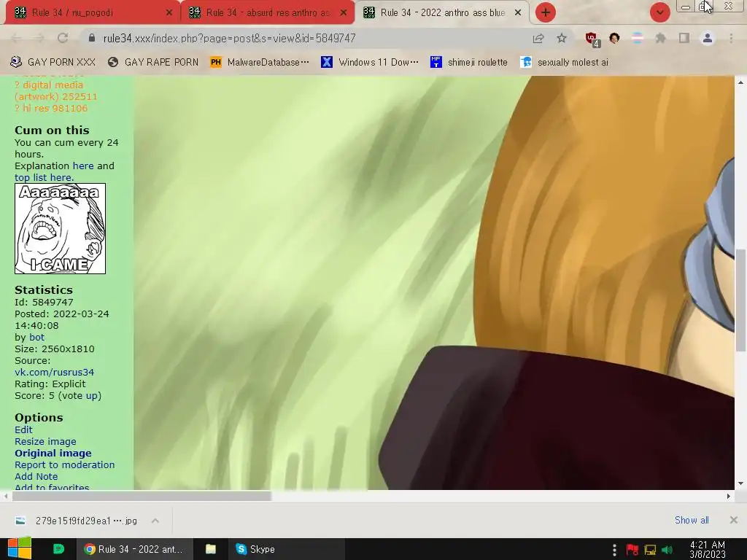The height and width of the screenshot is (560, 747).
Task: Click the horizontal scrollbar right arrow
Action: pyautogui.click(x=729, y=496)
